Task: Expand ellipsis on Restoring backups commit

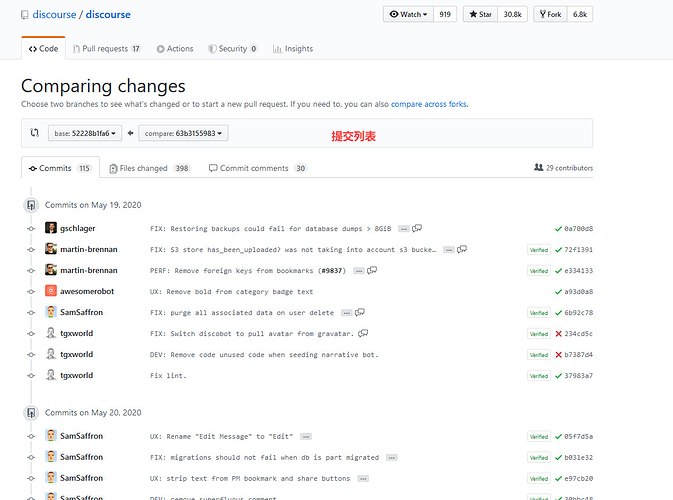Action: click(403, 229)
